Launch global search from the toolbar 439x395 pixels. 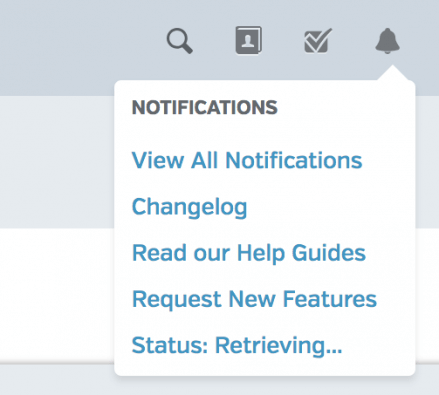[180, 41]
